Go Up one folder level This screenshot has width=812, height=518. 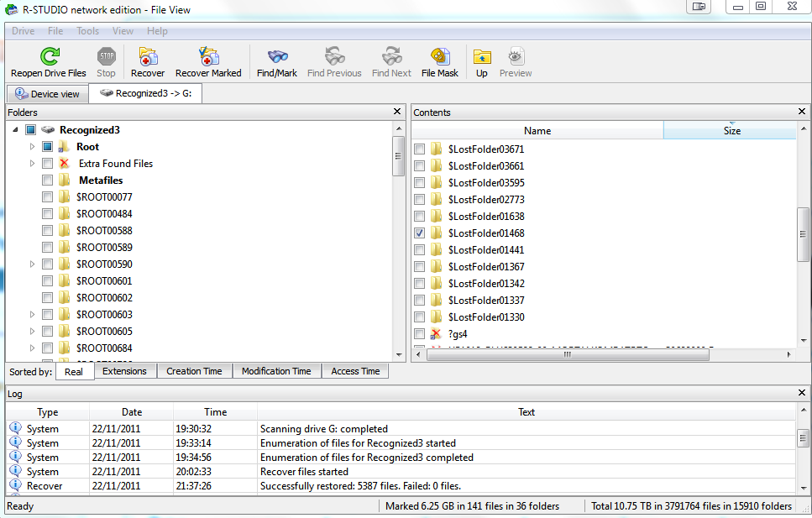click(482, 56)
